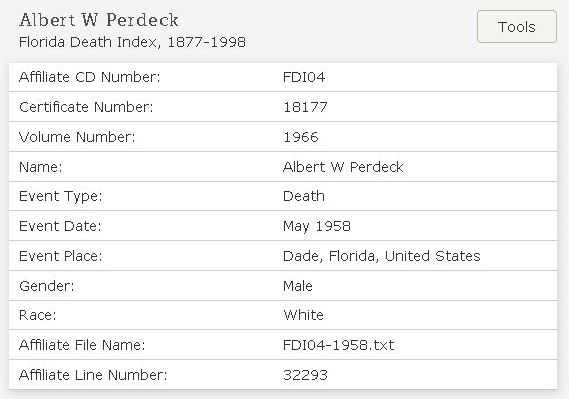The height and width of the screenshot is (399, 569).
Task: Select the Affiliate CD Number value FDI04
Action: [304, 77]
